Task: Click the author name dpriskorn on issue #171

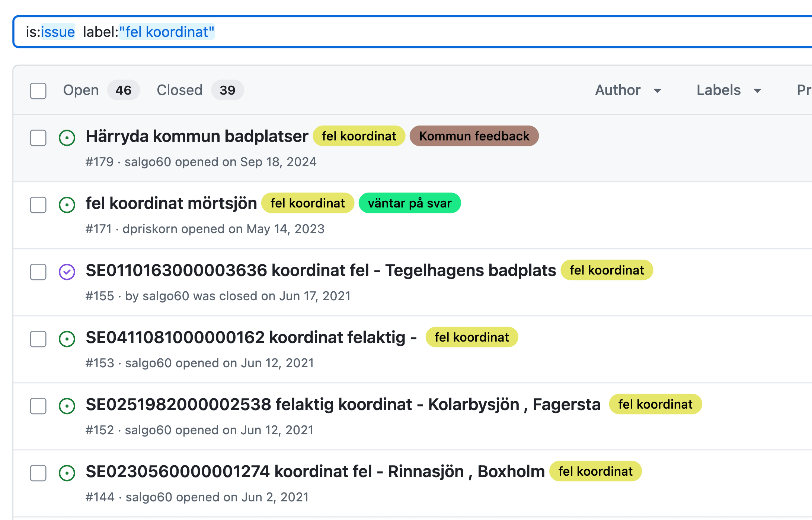Action: tap(150, 229)
